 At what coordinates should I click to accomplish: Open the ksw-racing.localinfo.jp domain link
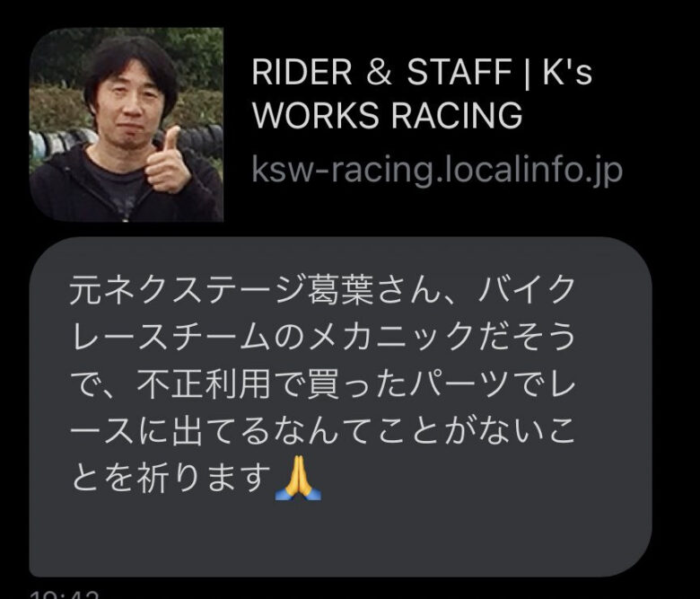click(x=437, y=170)
